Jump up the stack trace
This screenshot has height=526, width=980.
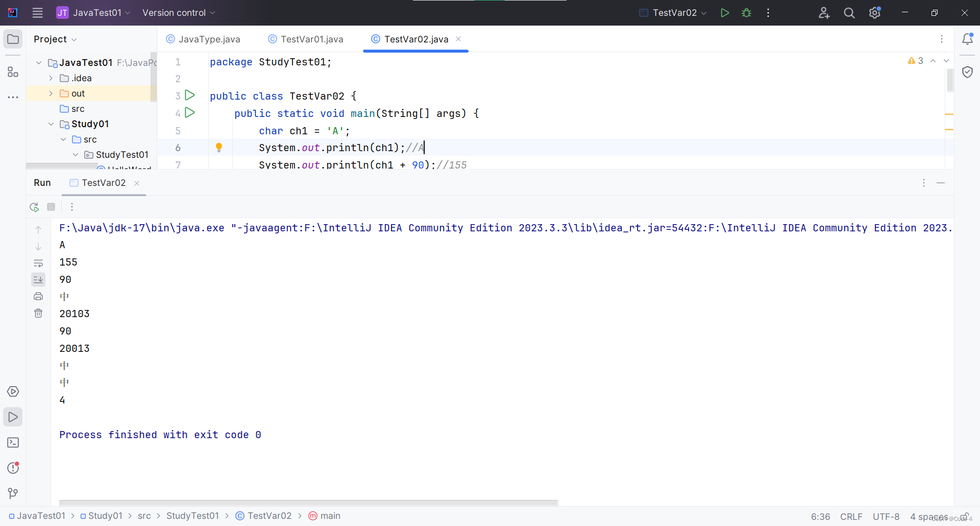pos(38,230)
